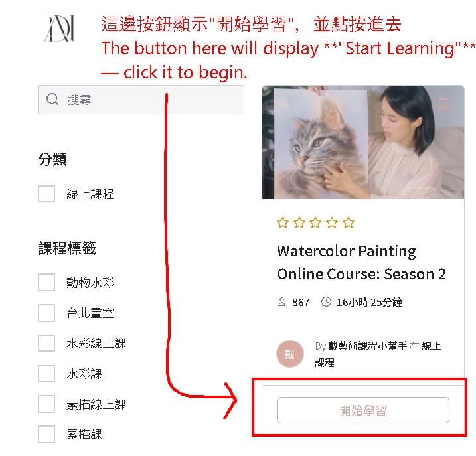Check the 線上課程 category checkbox
Image resolution: width=476 pixels, height=456 pixels.
46,194
